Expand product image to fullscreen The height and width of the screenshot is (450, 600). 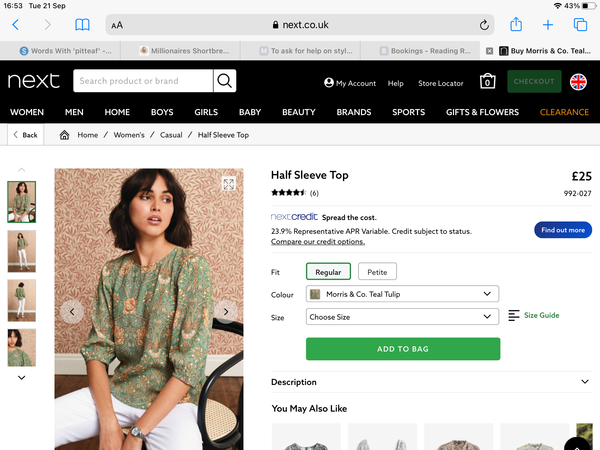pyautogui.click(x=229, y=184)
